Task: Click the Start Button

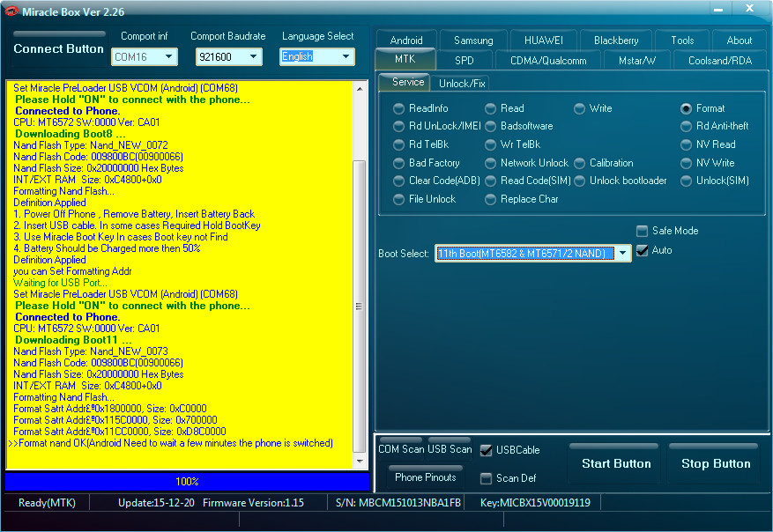Action: coord(616,463)
